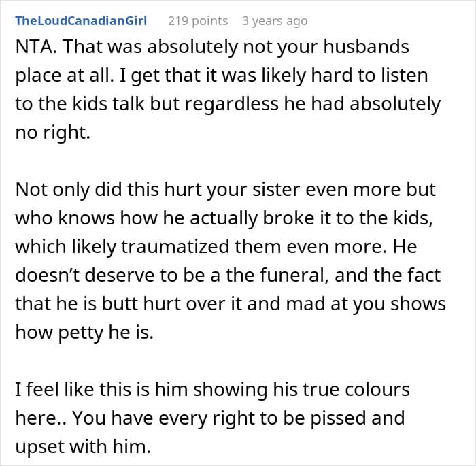Click the line mentioning traumatized them
Screen dimensions: 476x466
(216, 246)
